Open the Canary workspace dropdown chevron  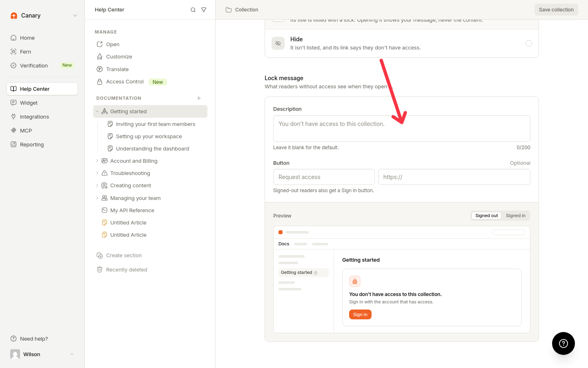coord(75,16)
